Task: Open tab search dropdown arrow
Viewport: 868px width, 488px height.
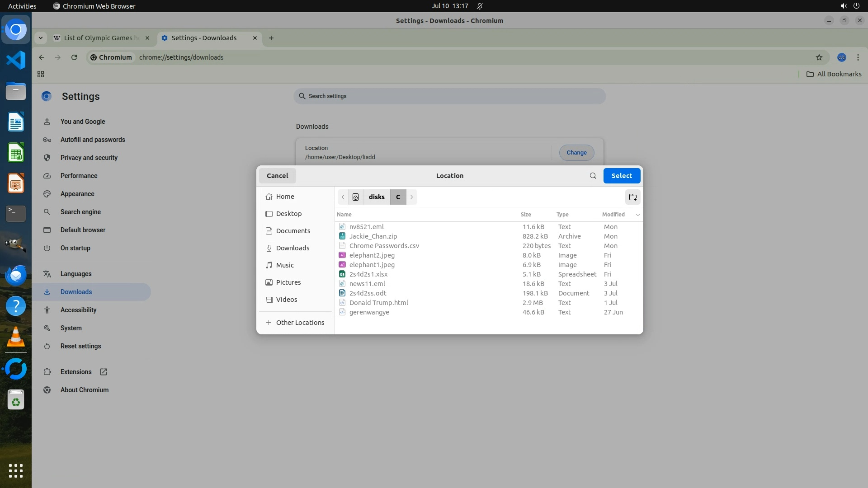Action: click(41, 38)
